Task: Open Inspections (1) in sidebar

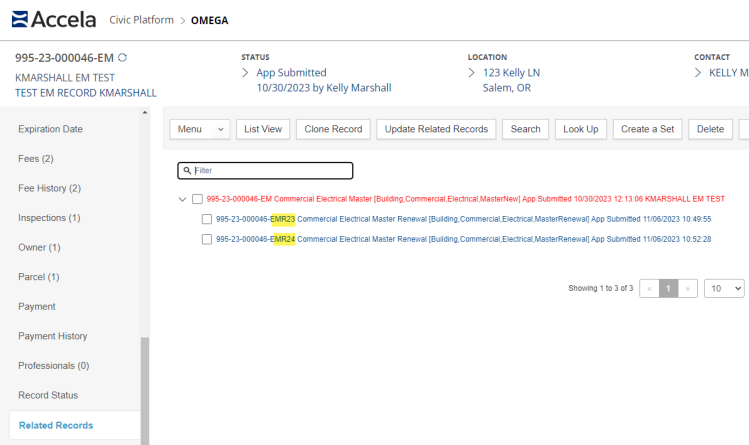Action: click(x=49, y=218)
